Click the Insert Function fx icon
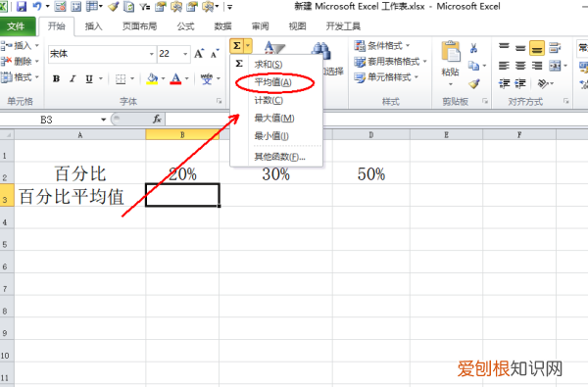588x387 pixels. pos(157,120)
